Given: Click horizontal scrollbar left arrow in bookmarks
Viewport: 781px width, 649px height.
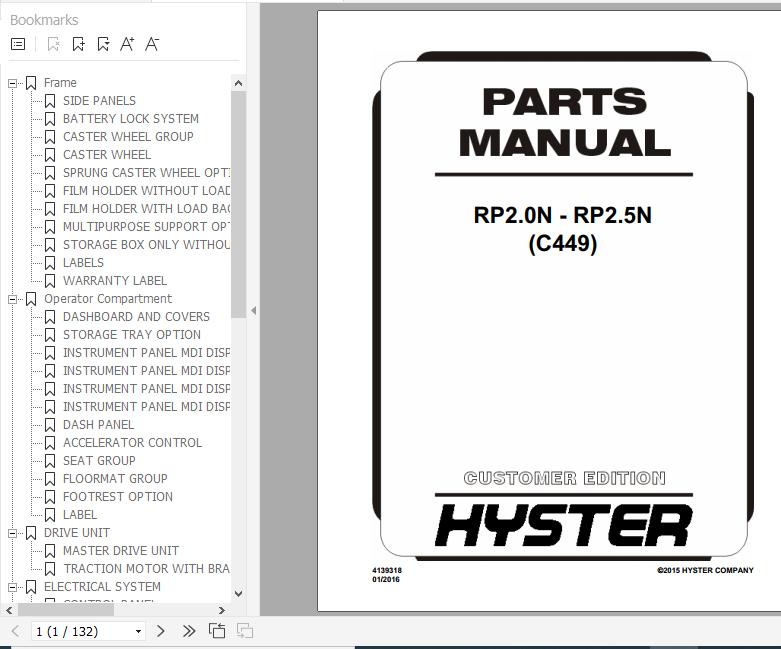Looking at the screenshot, I should (9, 610).
